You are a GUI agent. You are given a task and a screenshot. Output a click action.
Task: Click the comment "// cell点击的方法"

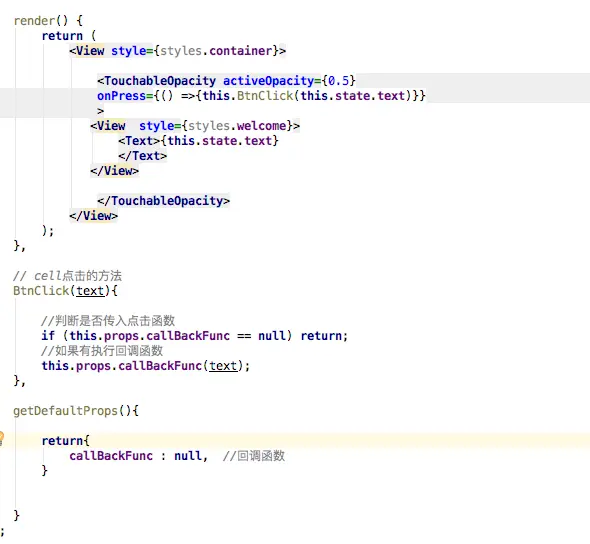pyautogui.click(x=68, y=276)
